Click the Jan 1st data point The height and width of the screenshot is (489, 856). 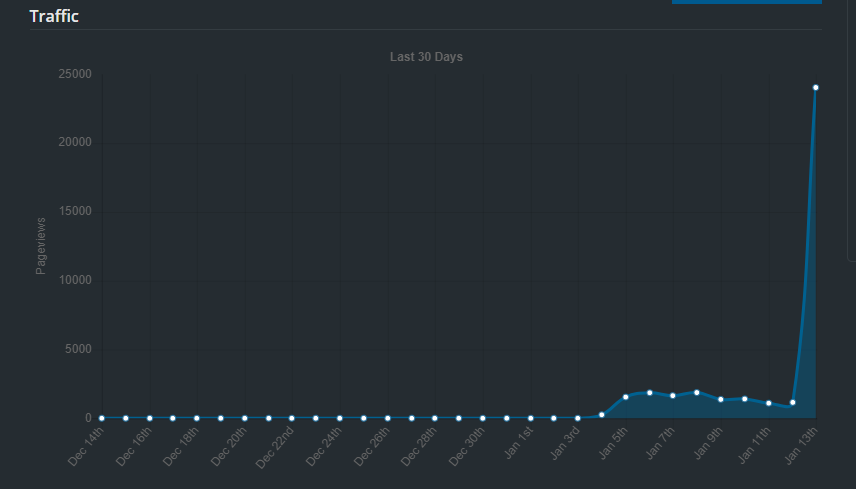[530, 418]
